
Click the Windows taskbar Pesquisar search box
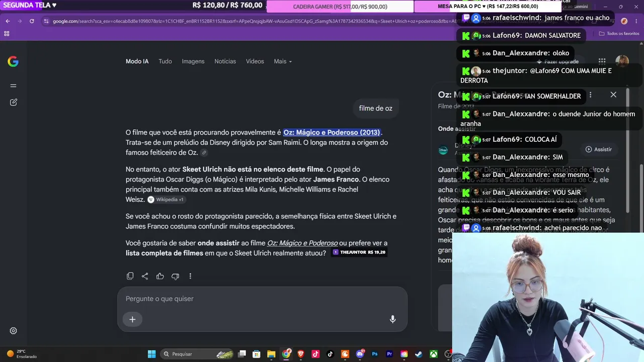click(197, 354)
